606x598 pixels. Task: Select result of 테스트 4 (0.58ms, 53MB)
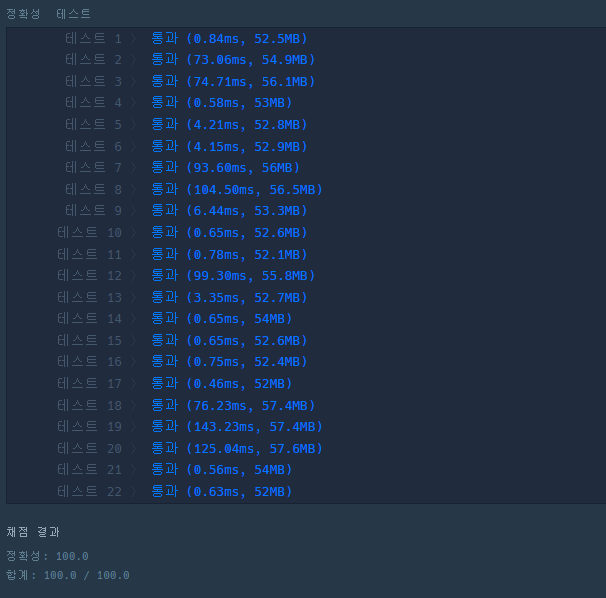pos(221,102)
